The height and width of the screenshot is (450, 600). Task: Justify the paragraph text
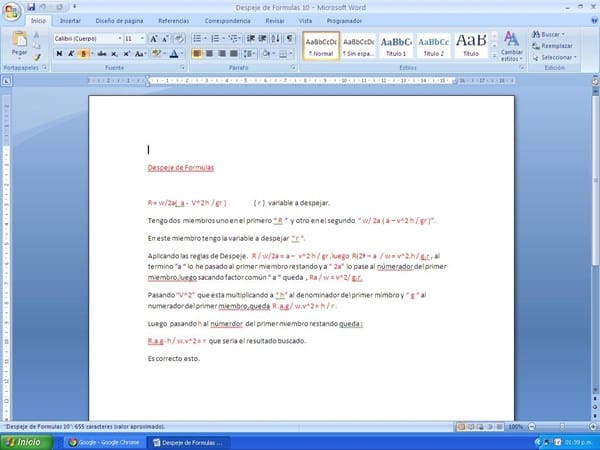click(x=234, y=54)
